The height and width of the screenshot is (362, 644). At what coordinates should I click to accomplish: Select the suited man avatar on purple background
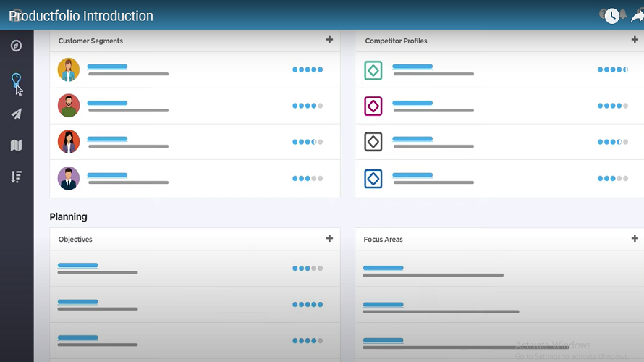(x=69, y=178)
